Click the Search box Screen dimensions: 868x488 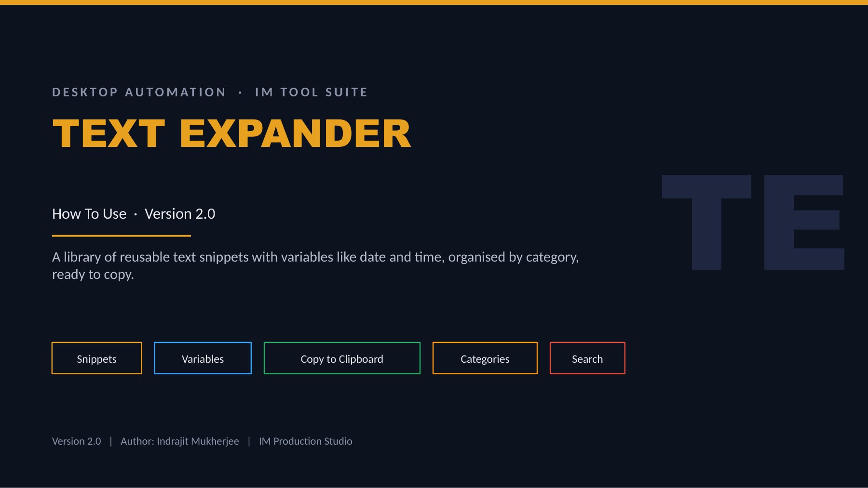pyautogui.click(x=587, y=358)
